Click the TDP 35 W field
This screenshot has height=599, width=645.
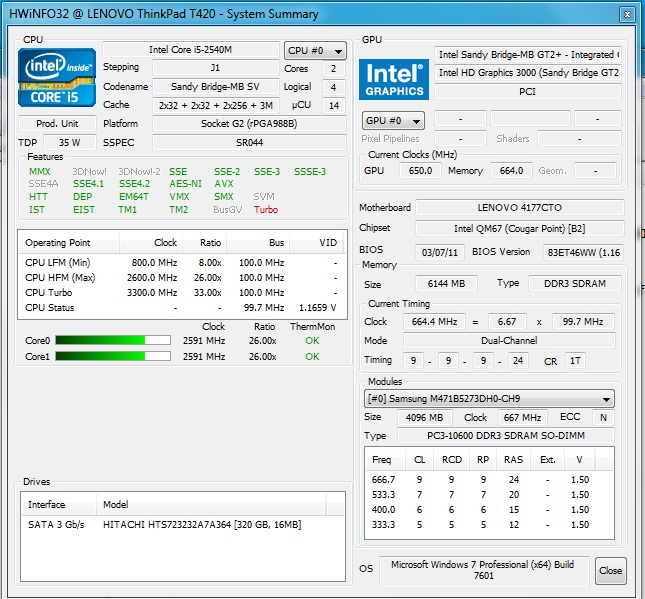[x=70, y=142]
